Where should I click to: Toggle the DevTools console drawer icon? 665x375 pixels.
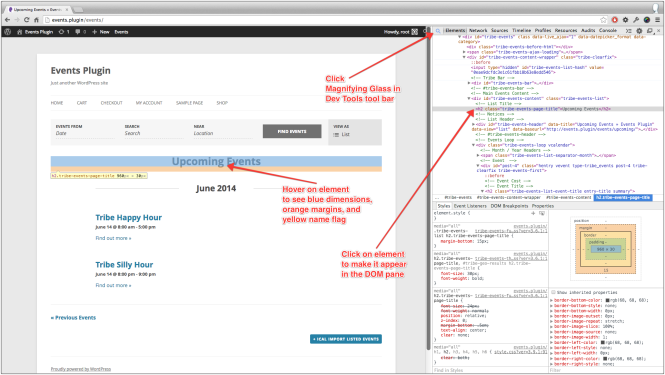point(629,31)
